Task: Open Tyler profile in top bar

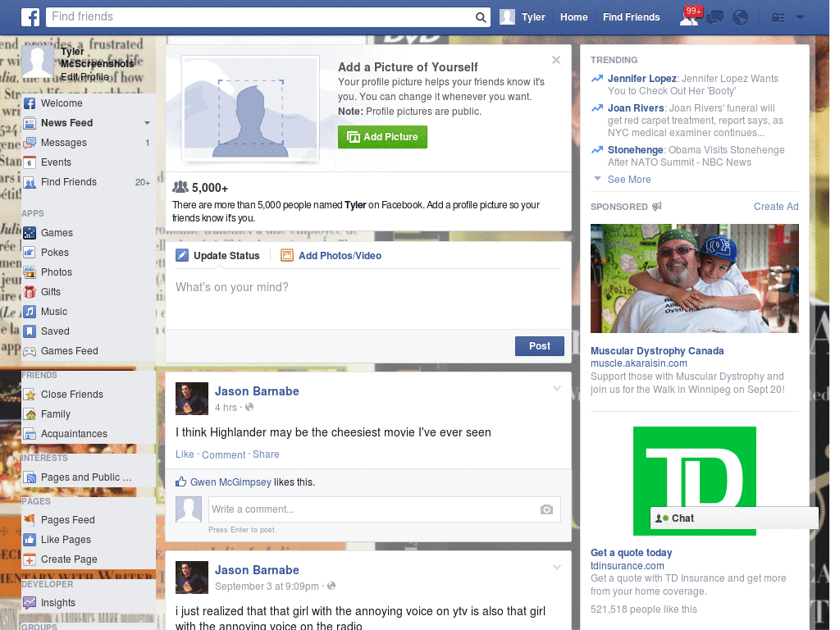Action: click(523, 17)
